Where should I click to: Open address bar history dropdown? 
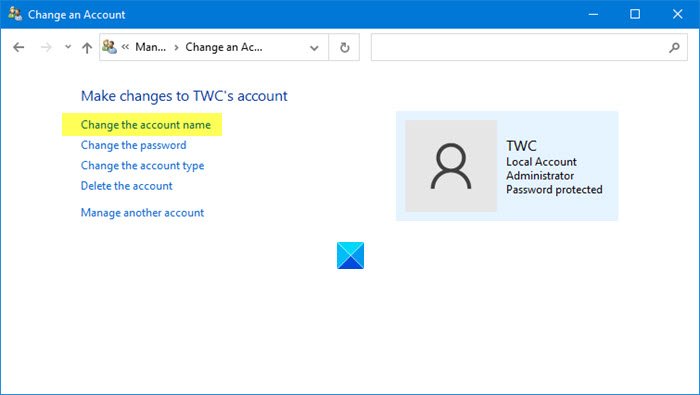tap(314, 47)
